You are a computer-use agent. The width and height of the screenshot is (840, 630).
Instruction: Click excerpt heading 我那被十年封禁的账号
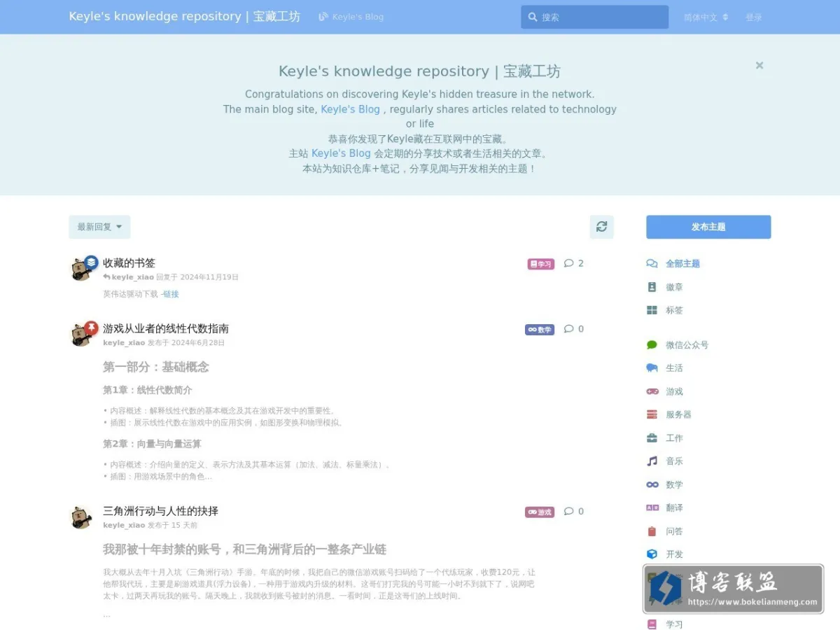tap(244, 549)
